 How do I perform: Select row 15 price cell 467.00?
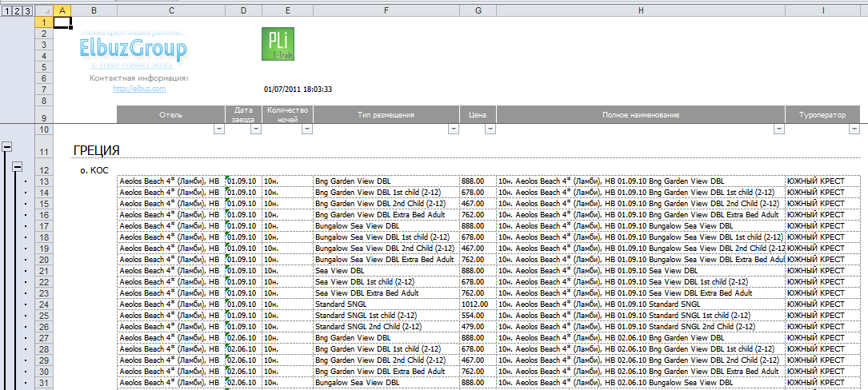[478, 204]
